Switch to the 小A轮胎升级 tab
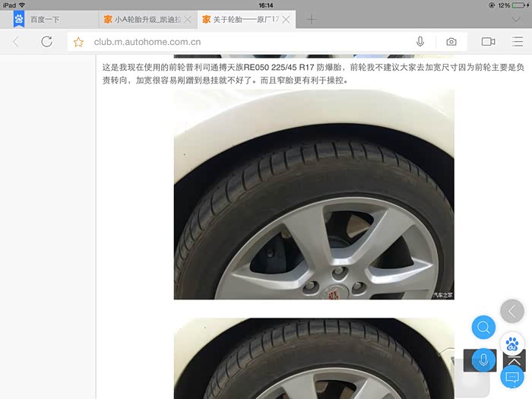This screenshot has height=399, width=532. tap(144, 19)
